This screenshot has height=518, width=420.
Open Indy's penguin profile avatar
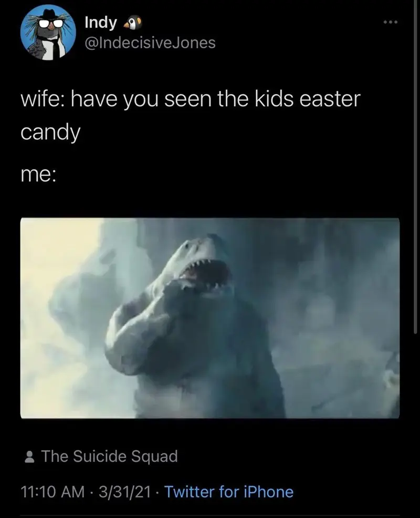48,33
